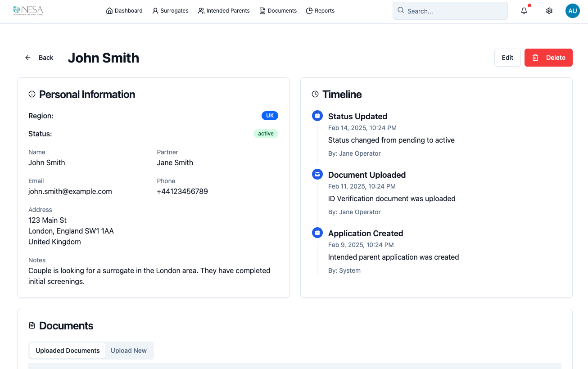
Task: Go Back to the previous page
Action: click(39, 58)
